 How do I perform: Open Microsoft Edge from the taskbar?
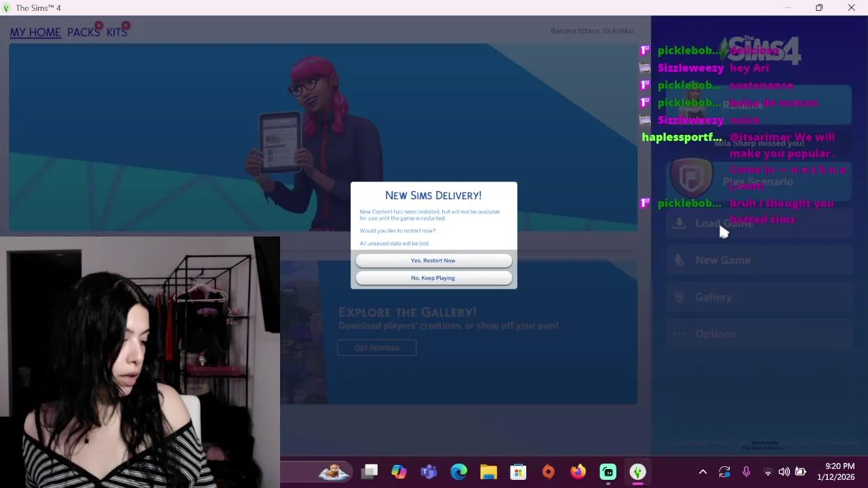click(458, 472)
